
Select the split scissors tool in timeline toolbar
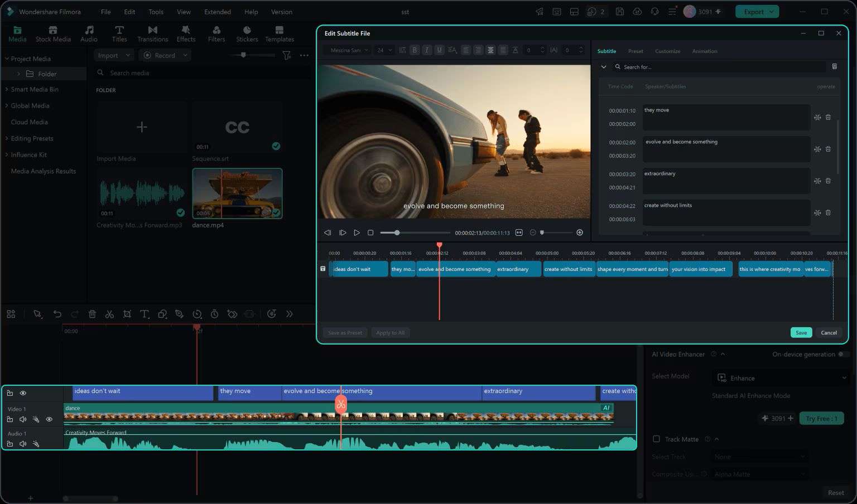[x=109, y=314]
